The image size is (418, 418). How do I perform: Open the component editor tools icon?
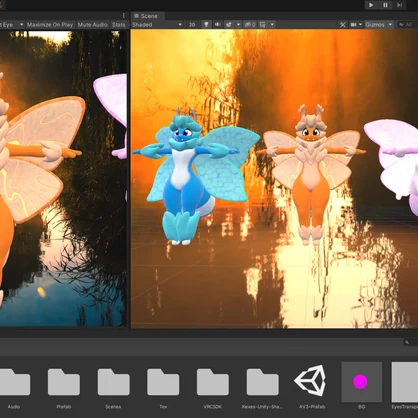coord(343,25)
